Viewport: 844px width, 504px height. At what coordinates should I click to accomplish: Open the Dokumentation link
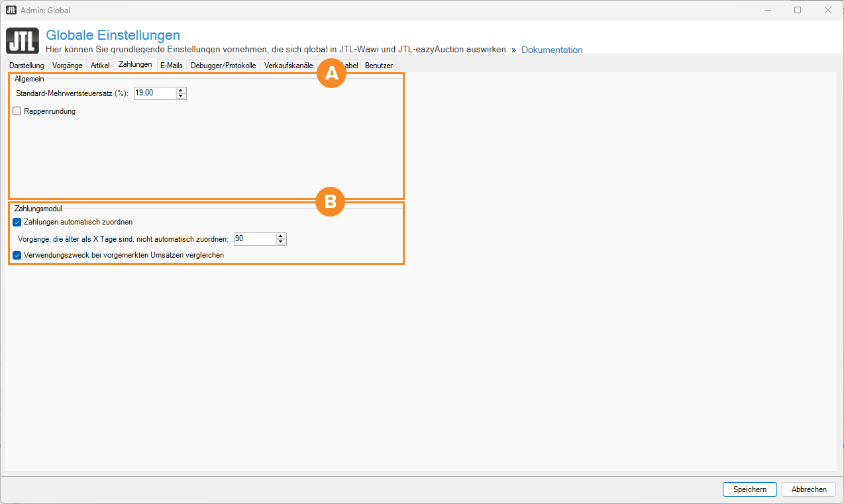coord(552,50)
